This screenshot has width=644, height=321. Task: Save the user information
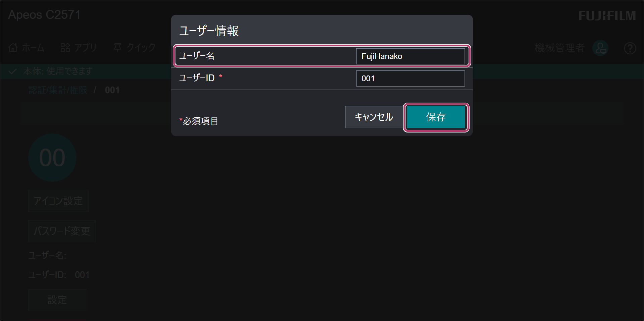click(x=436, y=117)
